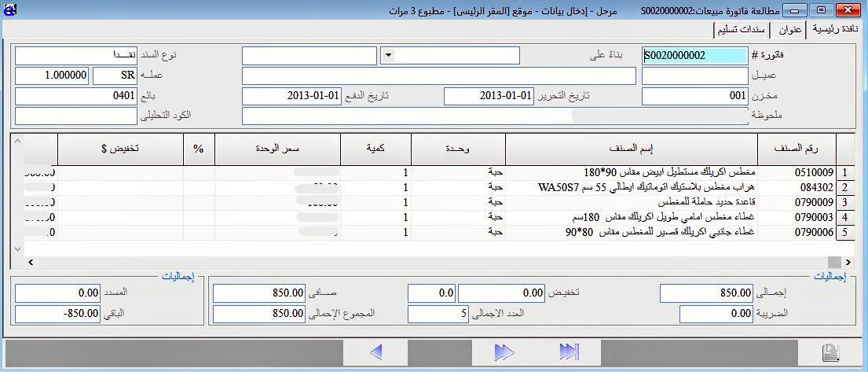Screen dimensions: 868x372
Task: Click the سعر الوحدة column header
Action: [277, 148]
